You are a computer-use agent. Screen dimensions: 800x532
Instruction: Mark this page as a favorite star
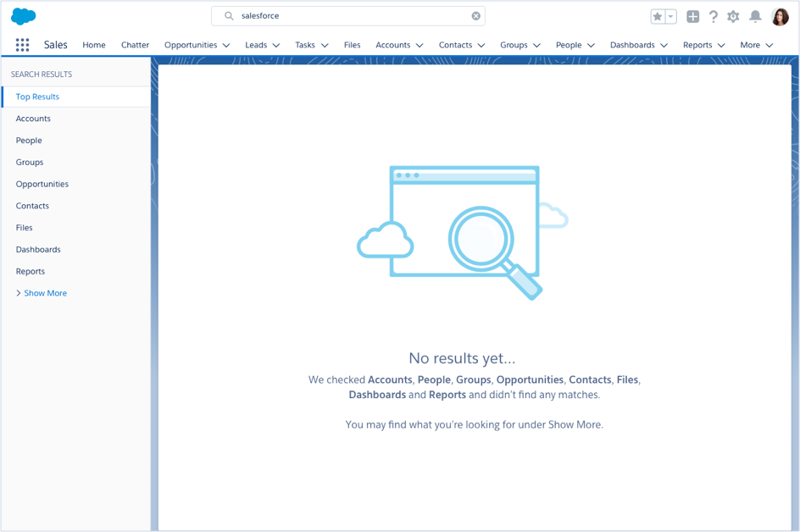click(656, 15)
